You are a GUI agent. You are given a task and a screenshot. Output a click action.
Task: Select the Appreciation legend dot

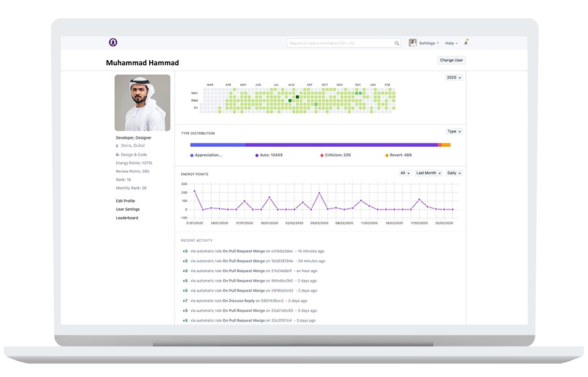click(x=193, y=155)
